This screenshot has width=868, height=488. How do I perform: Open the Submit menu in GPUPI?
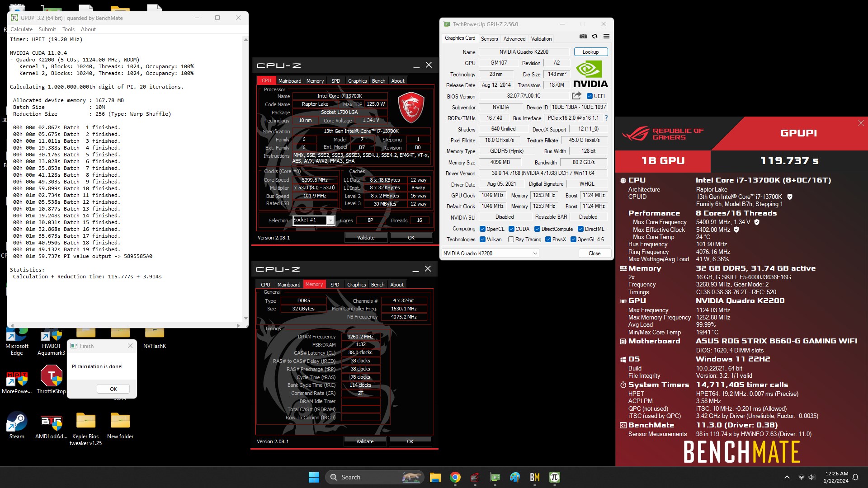[47, 29]
